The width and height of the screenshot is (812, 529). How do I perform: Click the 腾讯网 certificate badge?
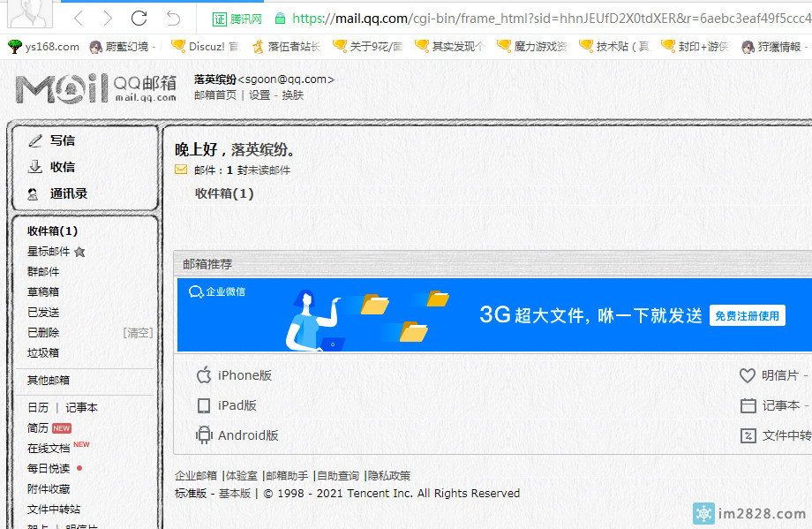(237, 19)
